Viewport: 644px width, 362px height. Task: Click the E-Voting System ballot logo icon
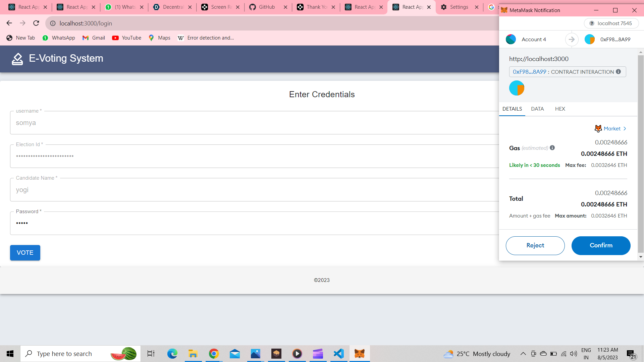tap(17, 59)
